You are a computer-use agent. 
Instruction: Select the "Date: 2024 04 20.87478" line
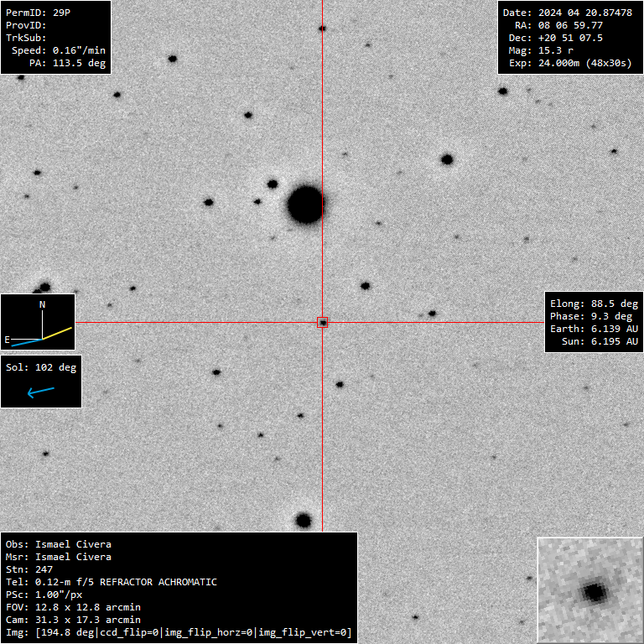[568, 13]
